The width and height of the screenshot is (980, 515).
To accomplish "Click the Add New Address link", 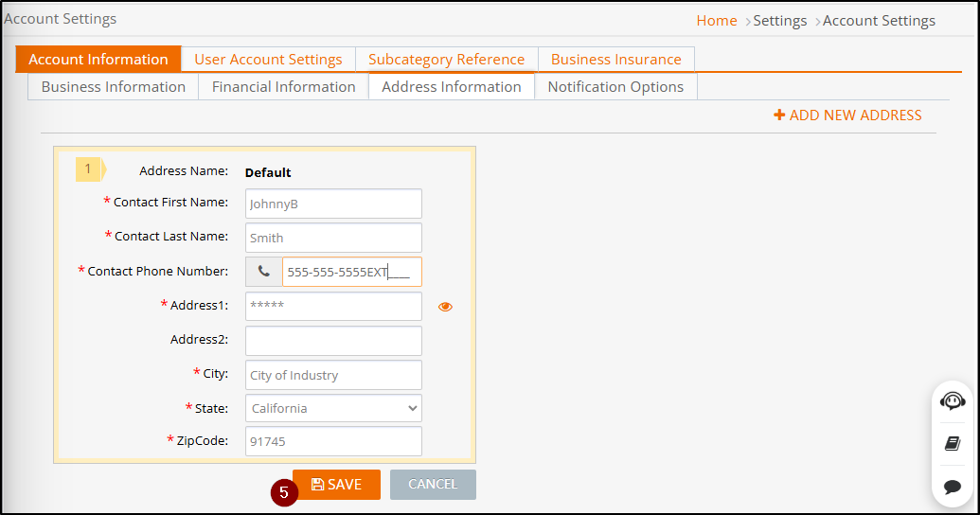I will pyautogui.click(x=847, y=115).
